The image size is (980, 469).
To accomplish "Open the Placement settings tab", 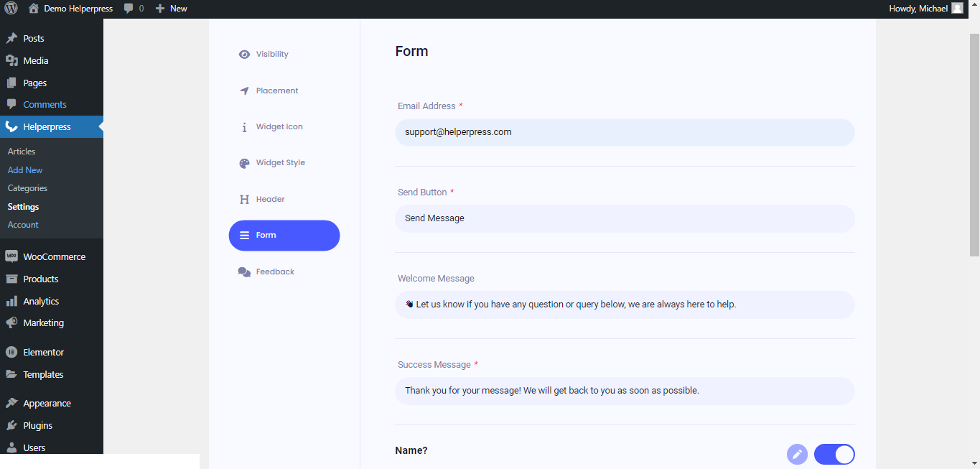I will point(284,91).
